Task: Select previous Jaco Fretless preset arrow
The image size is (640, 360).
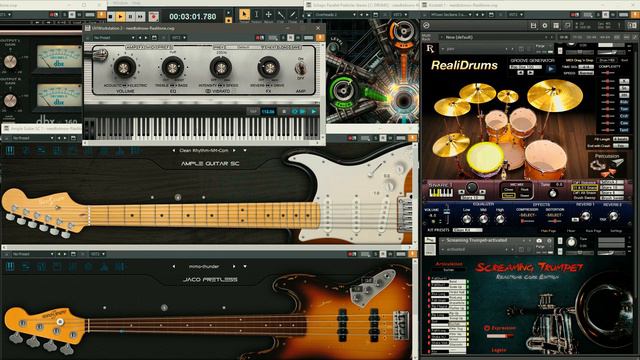Action: (174, 267)
